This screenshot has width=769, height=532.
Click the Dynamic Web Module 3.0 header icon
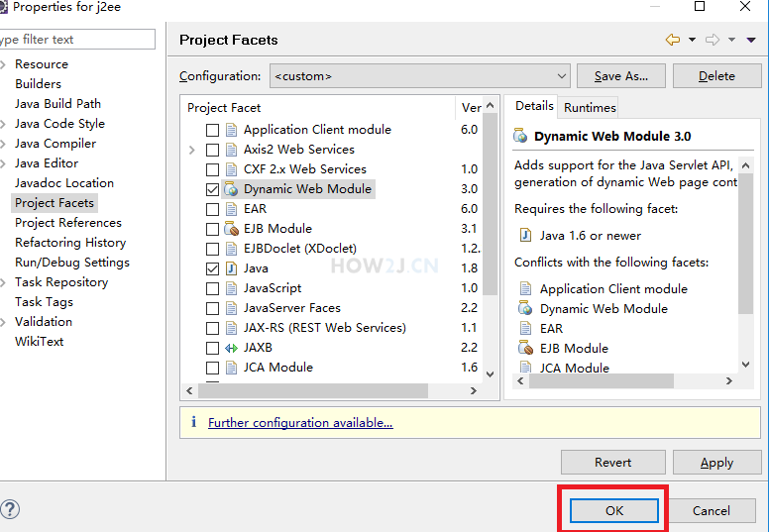[x=520, y=136]
